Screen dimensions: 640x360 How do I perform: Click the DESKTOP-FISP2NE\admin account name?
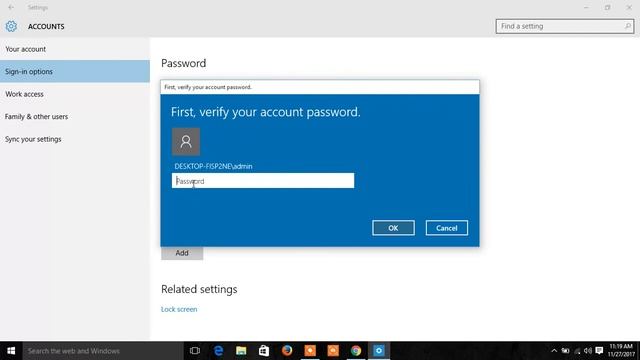[x=213, y=166]
